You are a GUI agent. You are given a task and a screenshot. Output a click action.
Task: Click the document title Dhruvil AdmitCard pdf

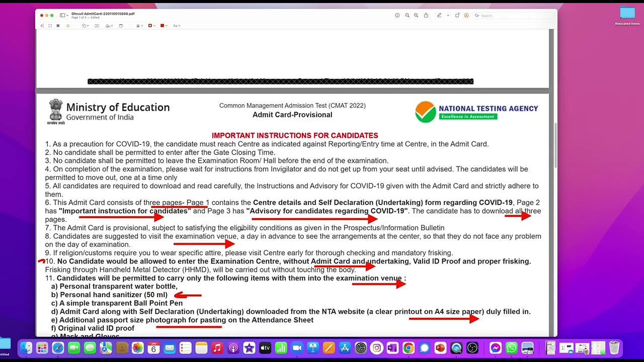(103, 14)
